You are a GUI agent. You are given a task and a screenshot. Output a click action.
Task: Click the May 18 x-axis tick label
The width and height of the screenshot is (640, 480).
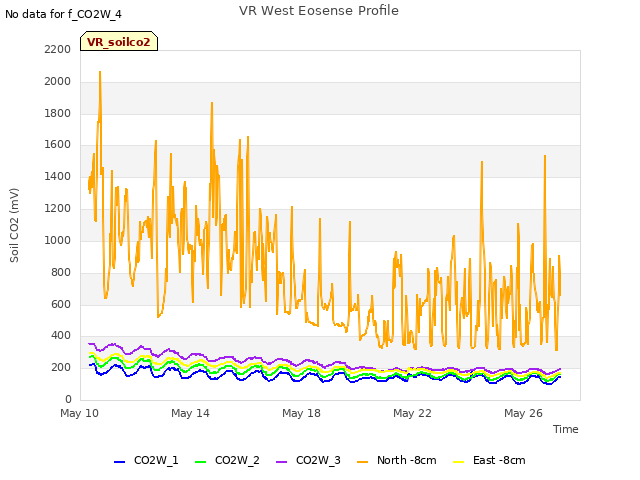pos(301,413)
